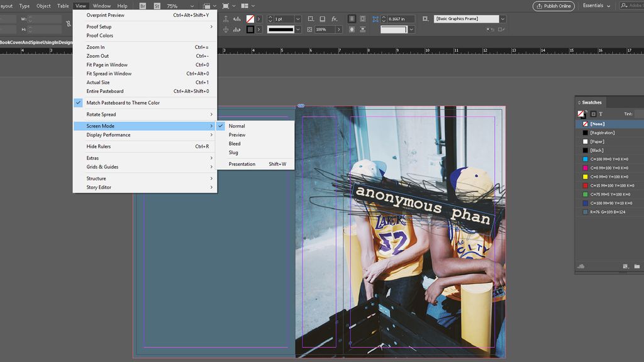Image resolution: width=644 pixels, height=362 pixels.
Task: Create a new swatch via New Swatch icon
Action: (626, 266)
